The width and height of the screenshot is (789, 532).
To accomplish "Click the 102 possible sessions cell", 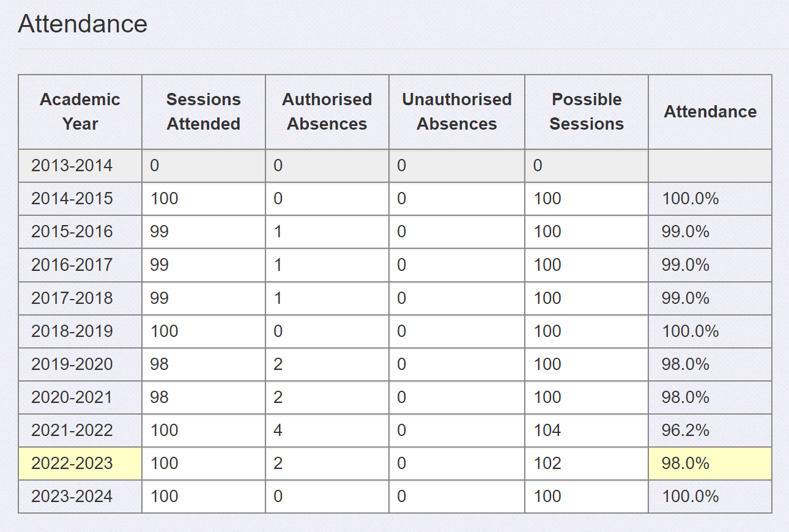I will [587, 464].
